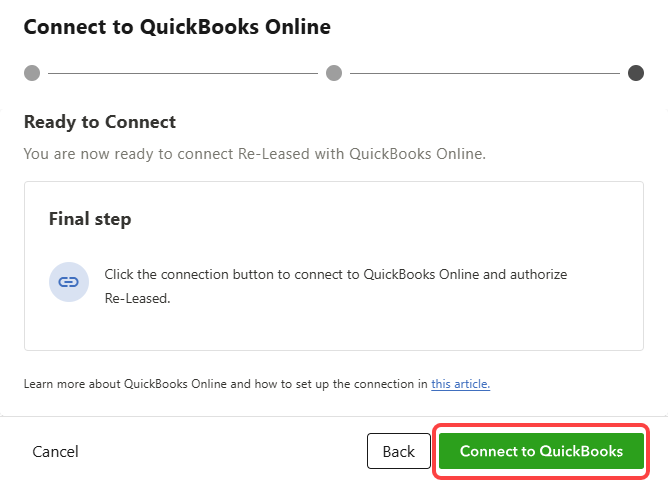Viewport: 670px width, 480px height.
Task: Click the 'Final step' card heading
Action: pos(90,218)
